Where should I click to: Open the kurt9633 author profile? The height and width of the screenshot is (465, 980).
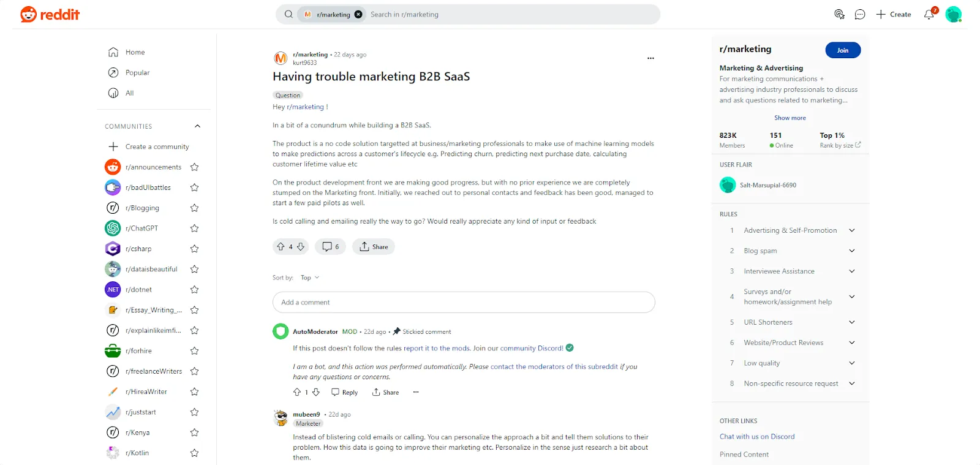305,62
